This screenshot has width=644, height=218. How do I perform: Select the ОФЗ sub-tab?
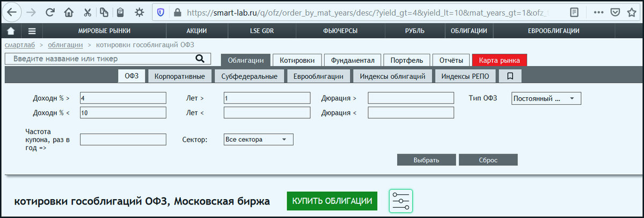point(131,76)
